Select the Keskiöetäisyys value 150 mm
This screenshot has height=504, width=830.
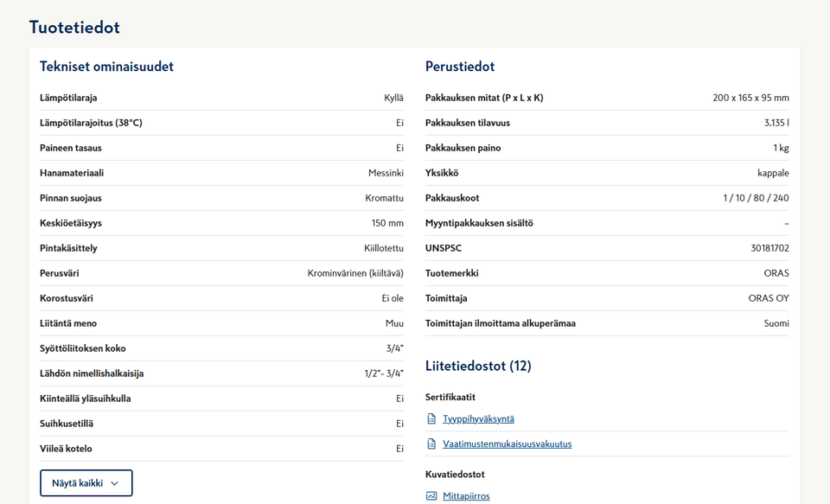coord(387,223)
